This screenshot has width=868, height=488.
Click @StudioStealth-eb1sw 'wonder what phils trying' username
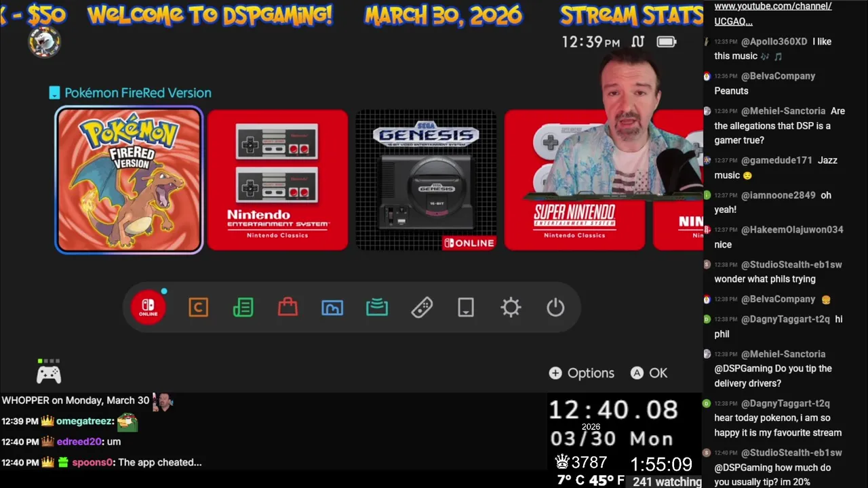pyautogui.click(x=791, y=264)
